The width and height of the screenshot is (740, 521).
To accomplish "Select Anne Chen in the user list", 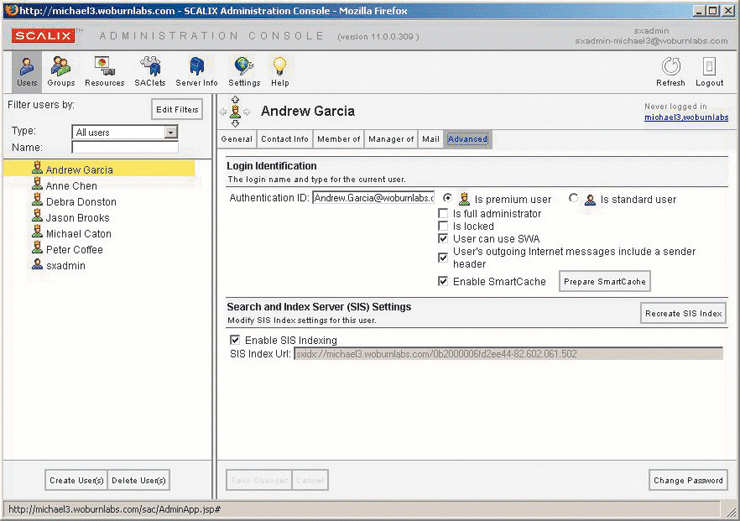I will pos(71,186).
